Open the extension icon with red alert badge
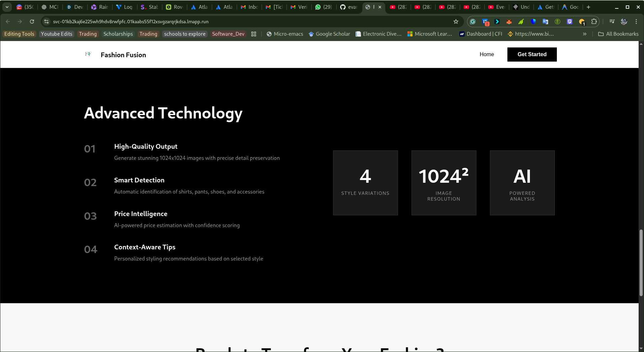This screenshot has height=352, width=644. (485, 22)
